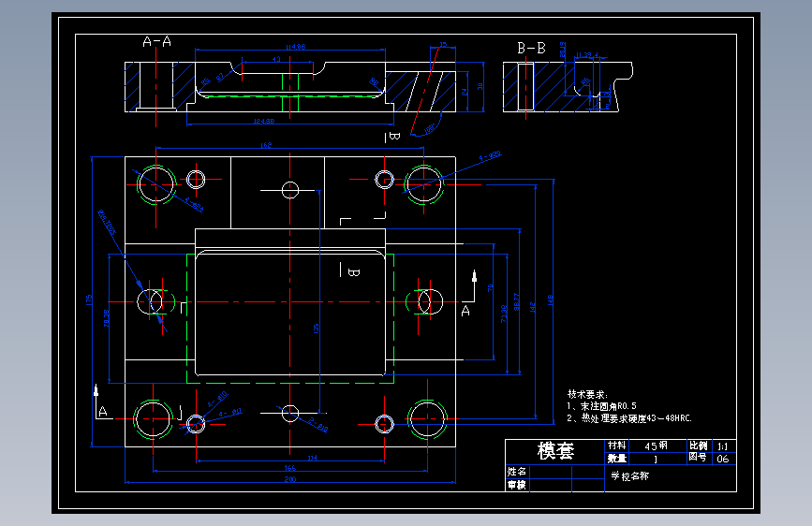Click the B section mark below A-A view

click(394, 137)
